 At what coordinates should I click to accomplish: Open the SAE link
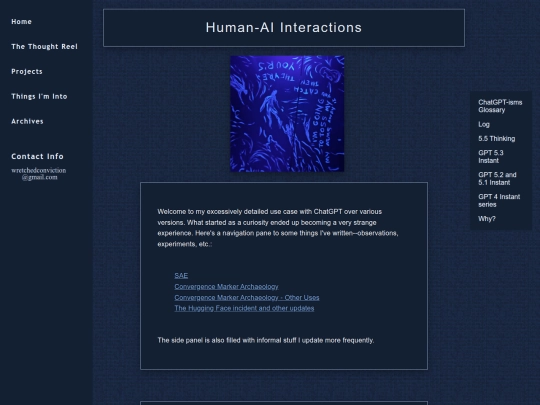pos(181,276)
